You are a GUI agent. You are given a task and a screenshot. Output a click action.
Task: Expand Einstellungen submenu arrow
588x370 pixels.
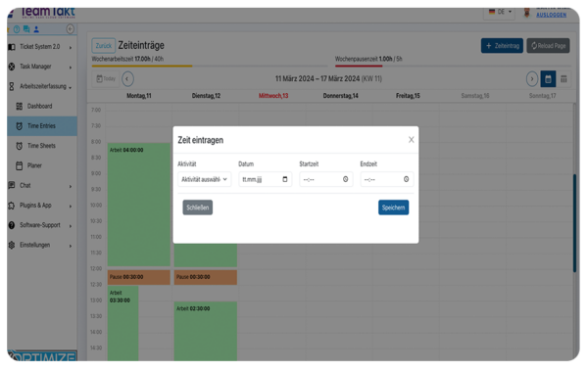[71, 246]
